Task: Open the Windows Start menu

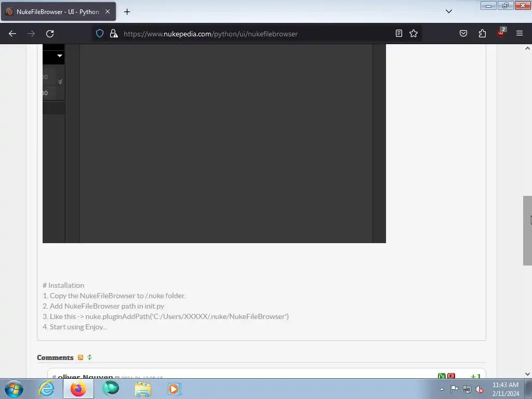Action: pos(14,389)
